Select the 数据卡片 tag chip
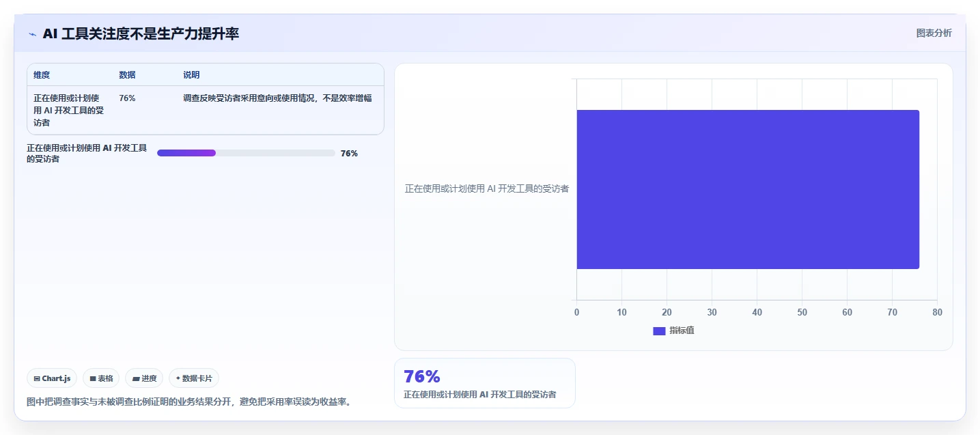 point(194,378)
